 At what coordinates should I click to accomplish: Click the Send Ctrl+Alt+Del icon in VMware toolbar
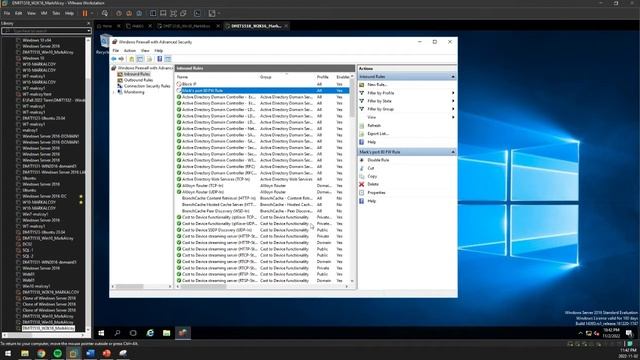click(105, 13)
